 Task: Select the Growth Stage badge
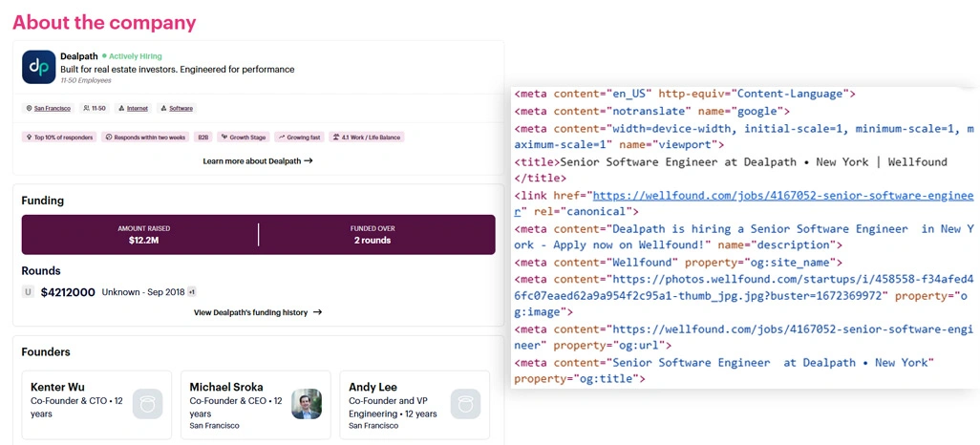[x=244, y=137]
